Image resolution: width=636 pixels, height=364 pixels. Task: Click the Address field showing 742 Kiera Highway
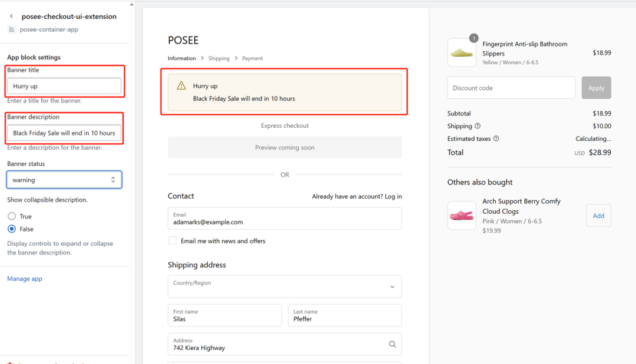285,344
